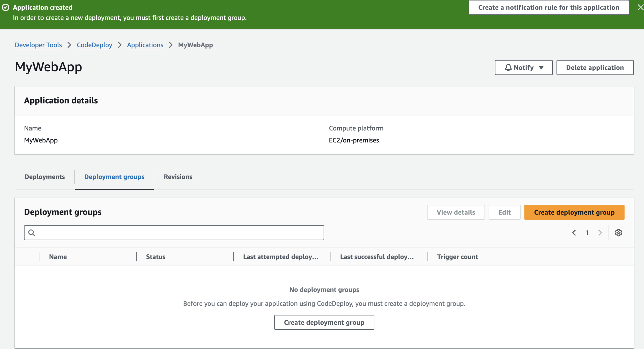The height and width of the screenshot is (349, 644).
Task: Expand the Notify dropdown arrow
Action: click(x=541, y=67)
